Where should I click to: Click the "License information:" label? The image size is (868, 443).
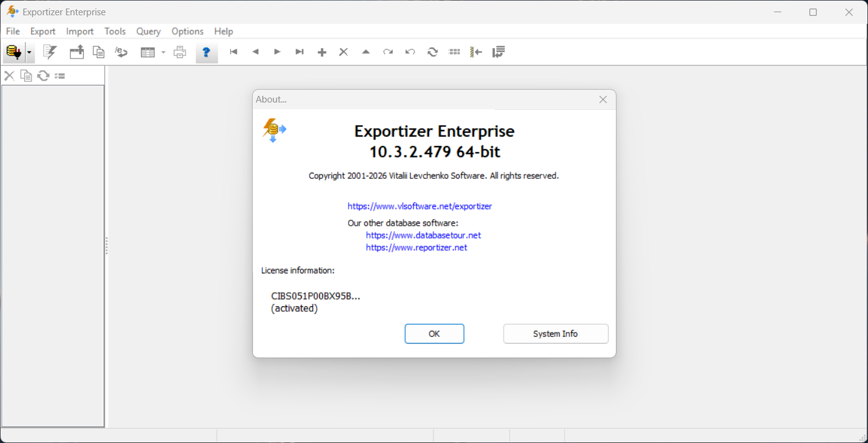298,270
